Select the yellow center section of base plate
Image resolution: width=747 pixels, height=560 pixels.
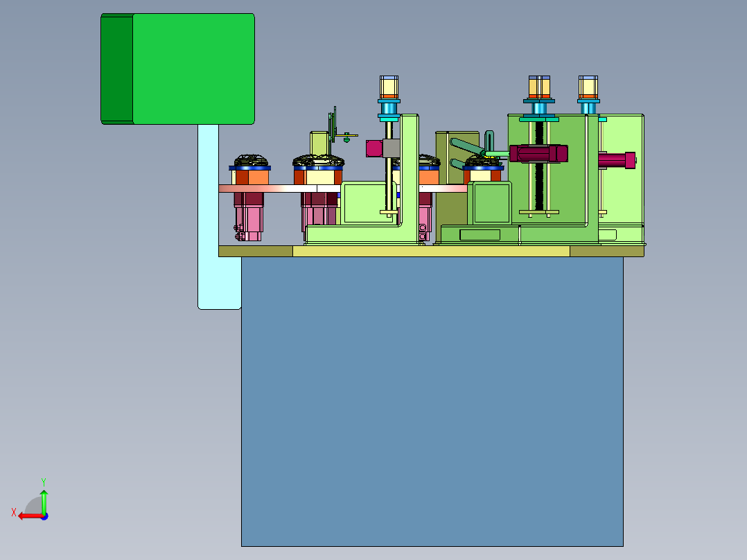click(431, 251)
